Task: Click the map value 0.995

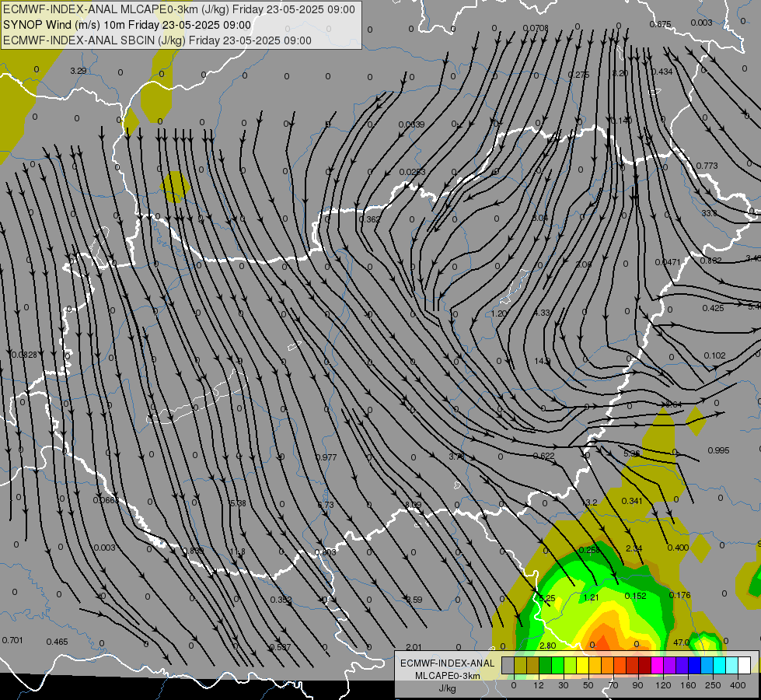Action: (x=718, y=451)
